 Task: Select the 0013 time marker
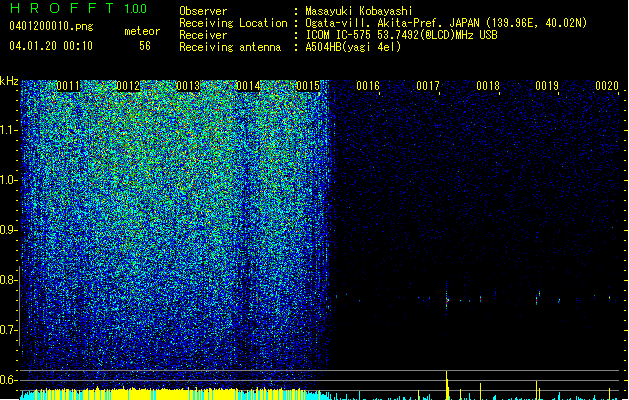click(x=188, y=86)
